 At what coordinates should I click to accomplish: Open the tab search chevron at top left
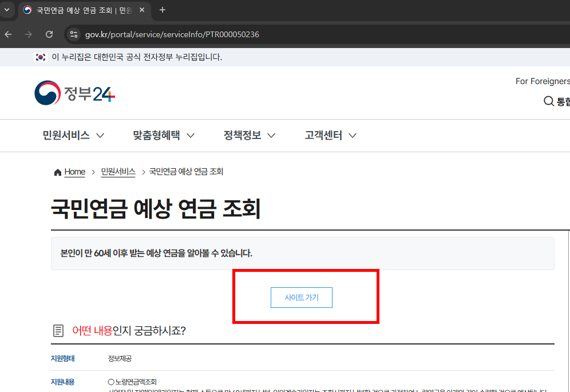[x=7, y=10]
